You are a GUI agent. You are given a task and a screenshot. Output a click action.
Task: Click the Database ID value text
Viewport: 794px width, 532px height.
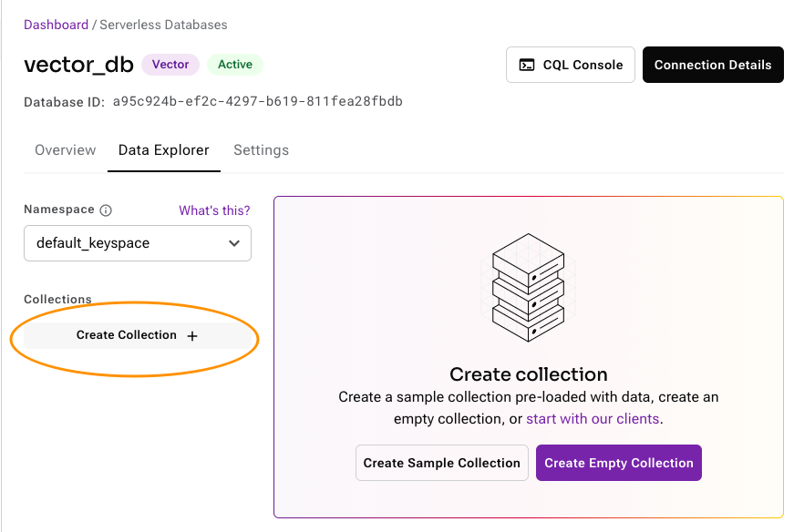pos(258,101)
